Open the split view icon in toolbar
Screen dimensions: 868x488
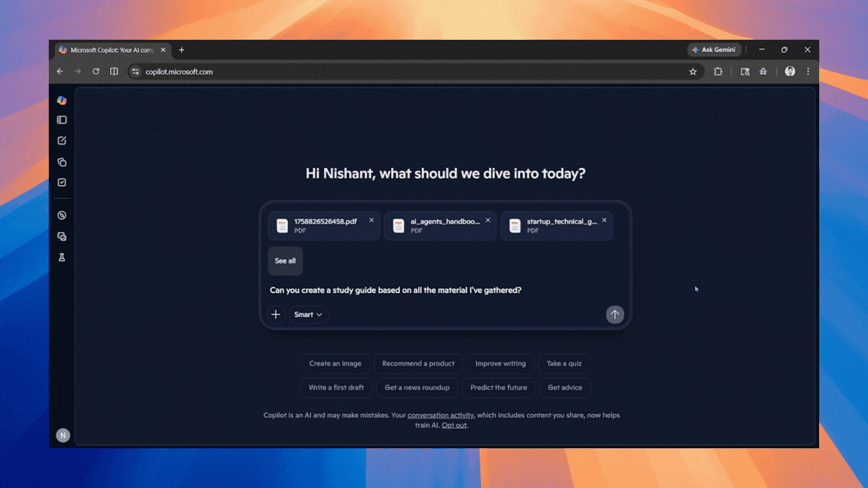pos(114,72)
